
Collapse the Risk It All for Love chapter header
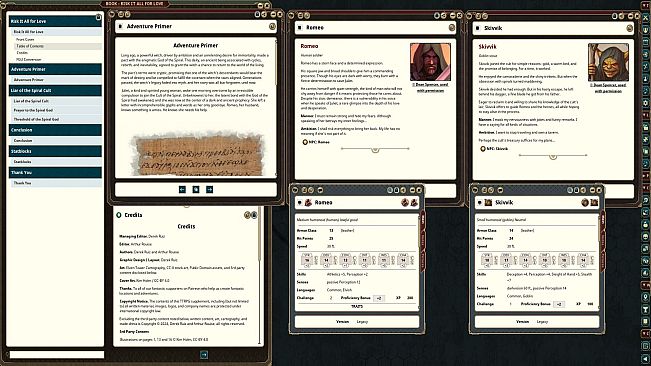pos(55,21)
